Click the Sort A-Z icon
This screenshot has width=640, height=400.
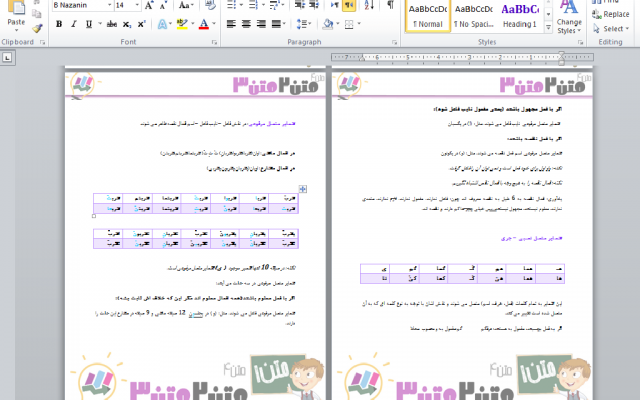[369, 5]
